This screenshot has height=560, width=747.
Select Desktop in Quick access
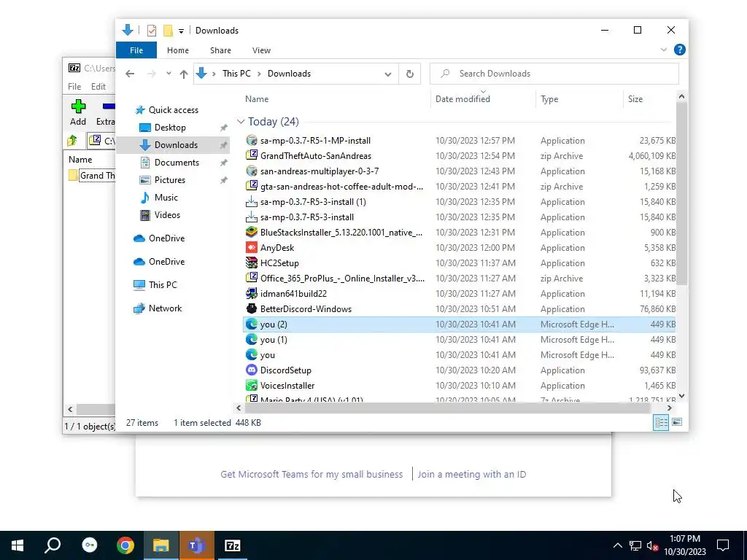[x=170, y=128]
